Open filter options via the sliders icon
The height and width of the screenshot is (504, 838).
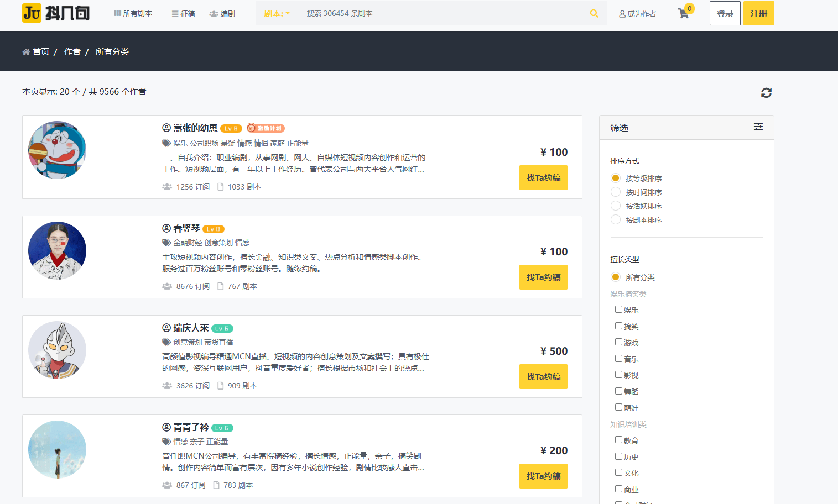pyautogui.click(x=758, y=127)
